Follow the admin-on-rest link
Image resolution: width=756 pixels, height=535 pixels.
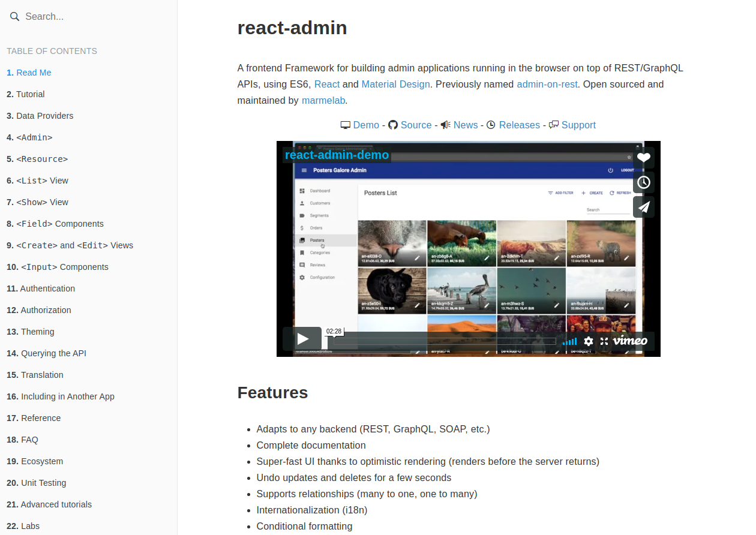547,84
